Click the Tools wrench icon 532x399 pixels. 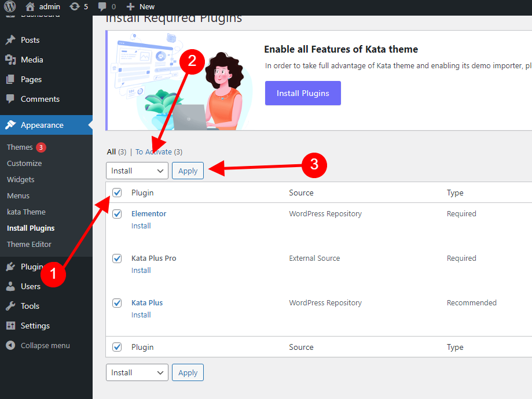click(x=10, y=306)
